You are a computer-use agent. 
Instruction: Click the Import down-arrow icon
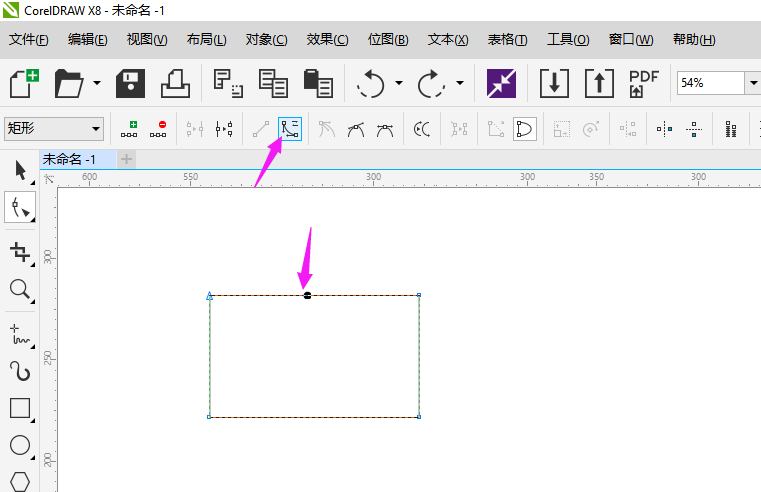point(554,83)
